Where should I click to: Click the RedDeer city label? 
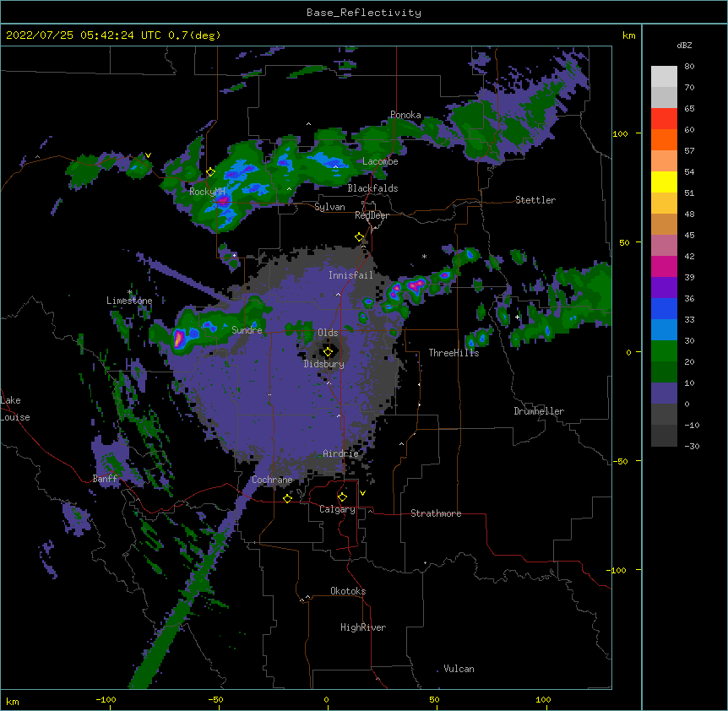pos(372,215)
